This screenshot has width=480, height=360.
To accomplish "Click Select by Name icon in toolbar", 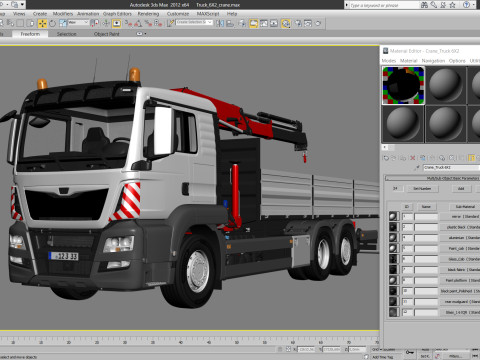I will 10,23.
